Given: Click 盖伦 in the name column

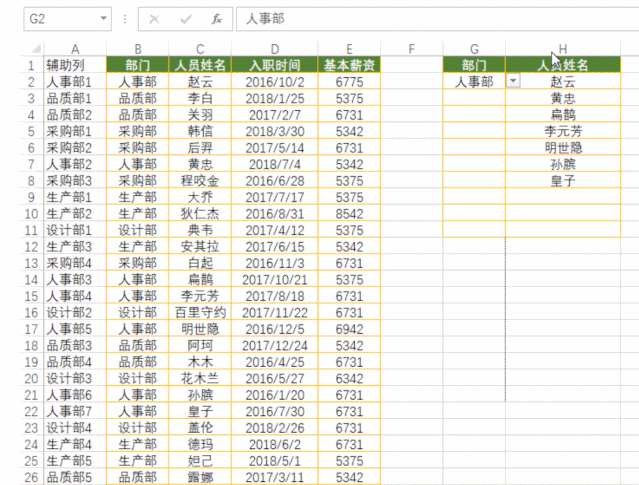Looking at the screenshot, I should [200, 428].
